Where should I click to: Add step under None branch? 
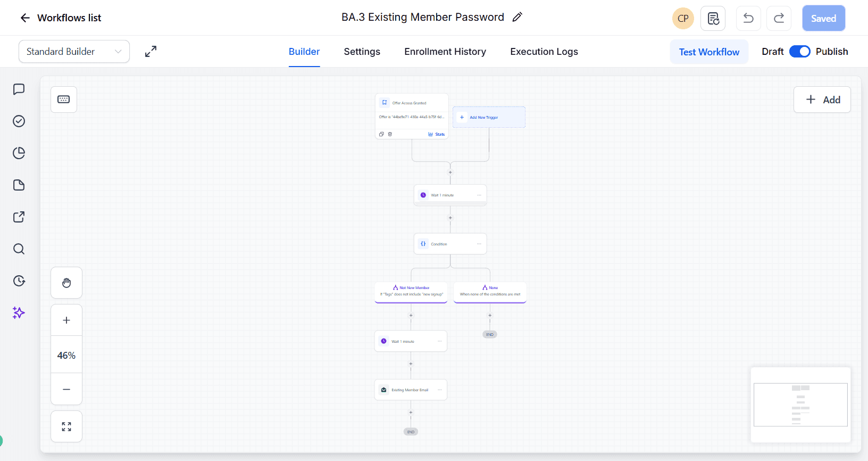point(490,315)
